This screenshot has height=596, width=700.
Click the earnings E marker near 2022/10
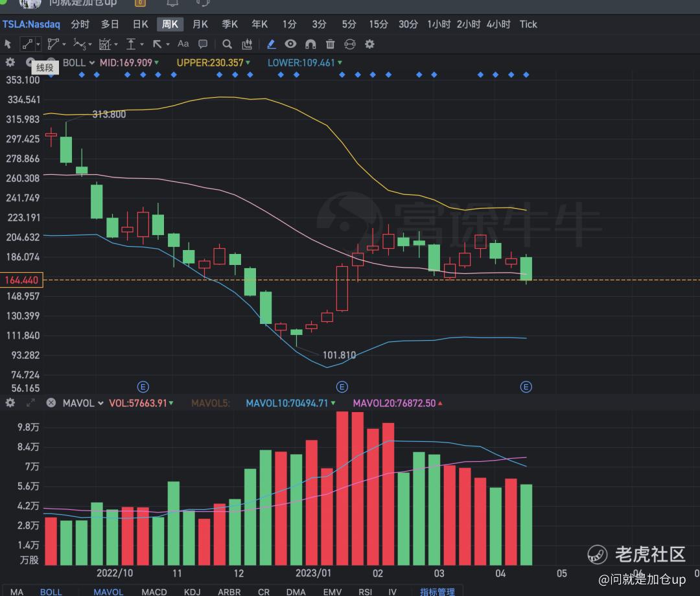click(143, 387)
